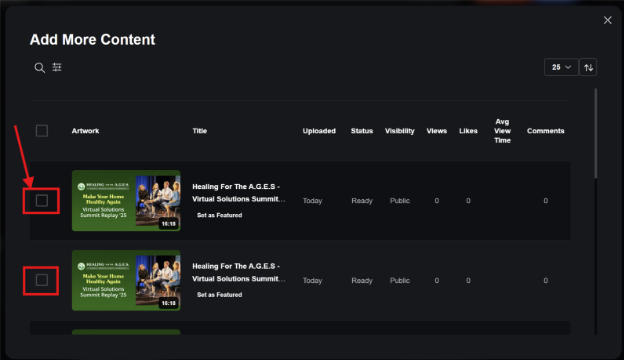Screen dimensions: 624x360
Task: Select Ready status in second video row
Action: 362,280
